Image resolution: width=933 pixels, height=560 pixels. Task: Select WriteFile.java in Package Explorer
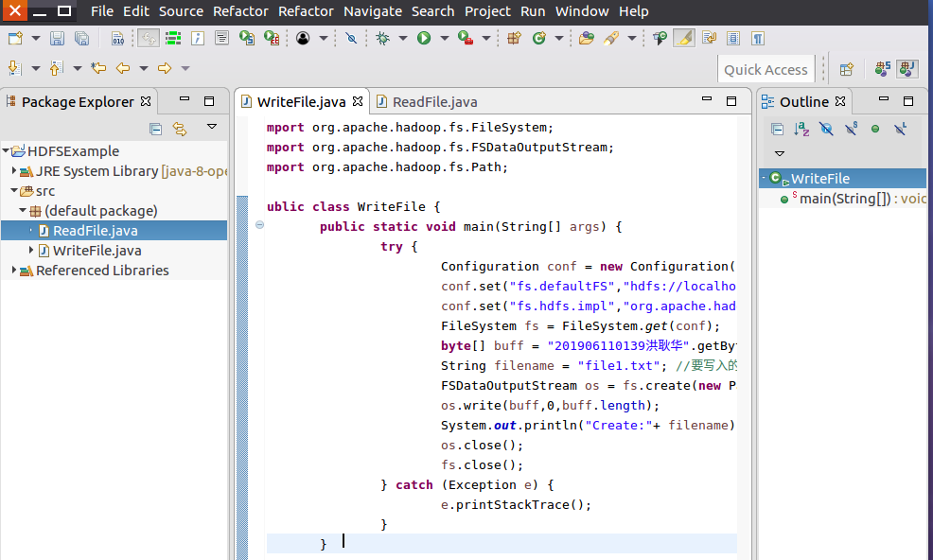[x=97, y=251]
